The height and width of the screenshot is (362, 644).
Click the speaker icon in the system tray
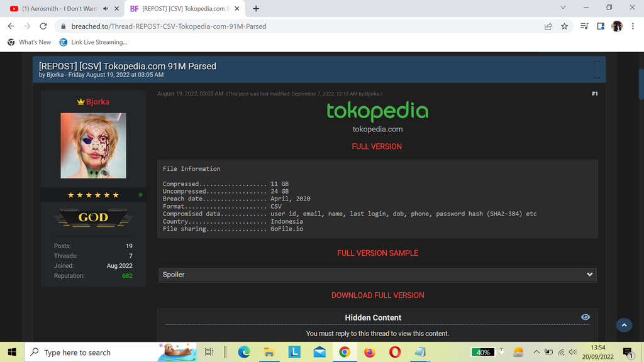tap(572, 352)
